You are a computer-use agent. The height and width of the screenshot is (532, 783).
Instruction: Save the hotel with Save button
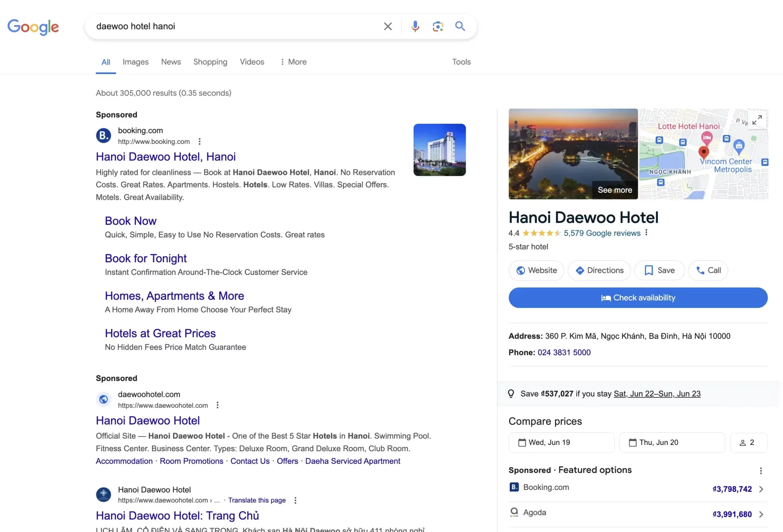tap(659, 270)
